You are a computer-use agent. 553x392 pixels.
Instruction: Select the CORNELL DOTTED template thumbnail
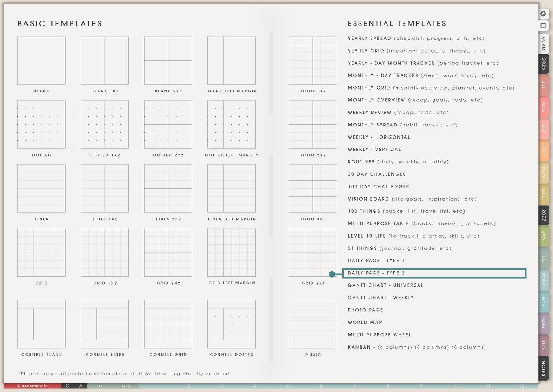tap(231, 324)
